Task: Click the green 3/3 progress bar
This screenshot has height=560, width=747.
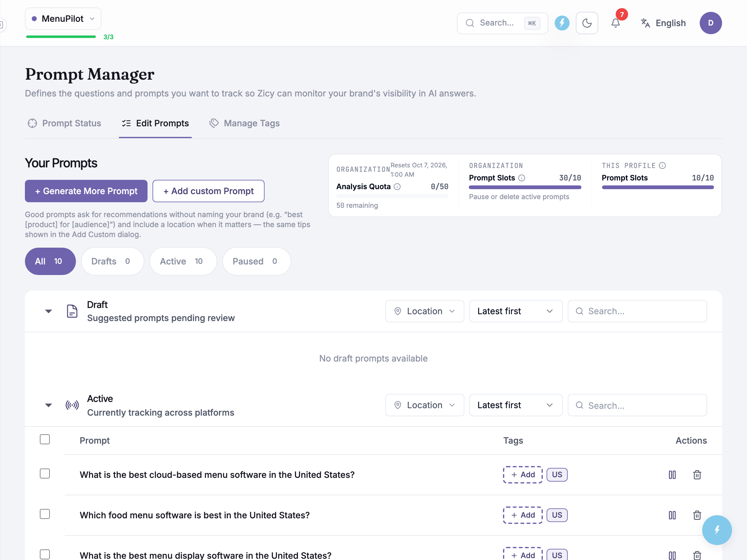Action: pyautogui.click(x=61, y=37)
